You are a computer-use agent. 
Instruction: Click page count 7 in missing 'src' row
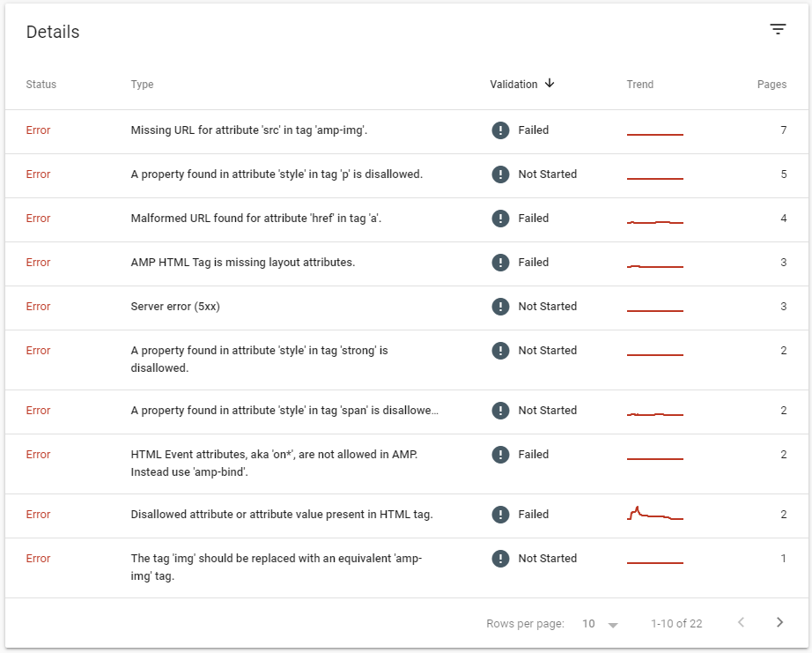(x=784, y=130)
